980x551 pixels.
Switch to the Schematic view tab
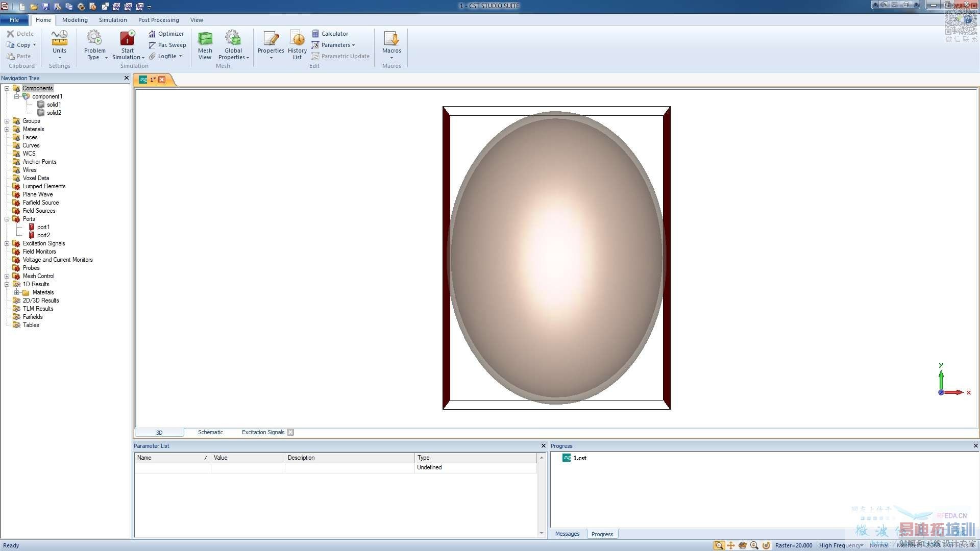pos(210,432)
